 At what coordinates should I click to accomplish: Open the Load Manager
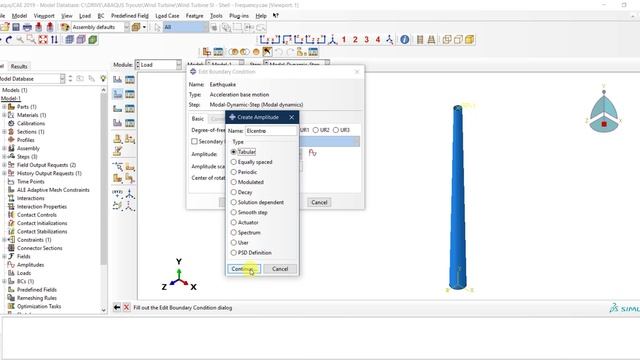(x=130, y=79)
